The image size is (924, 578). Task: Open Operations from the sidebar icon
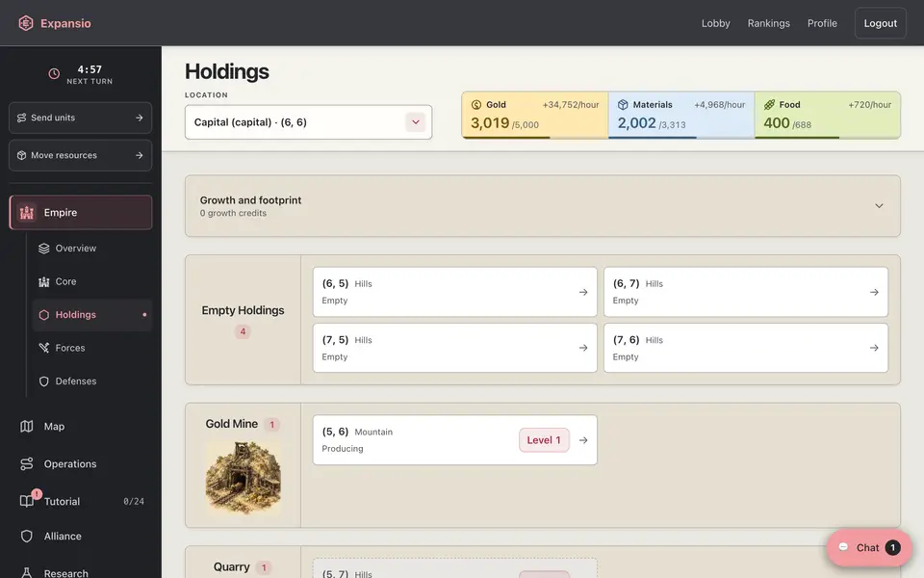pos(27,463)
